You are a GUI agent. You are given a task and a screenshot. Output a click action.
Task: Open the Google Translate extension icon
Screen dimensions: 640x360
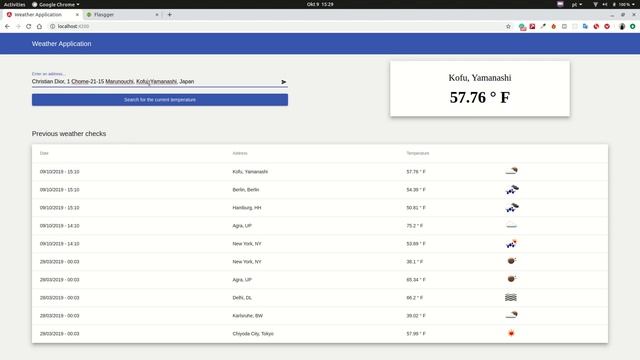[585, 26]
